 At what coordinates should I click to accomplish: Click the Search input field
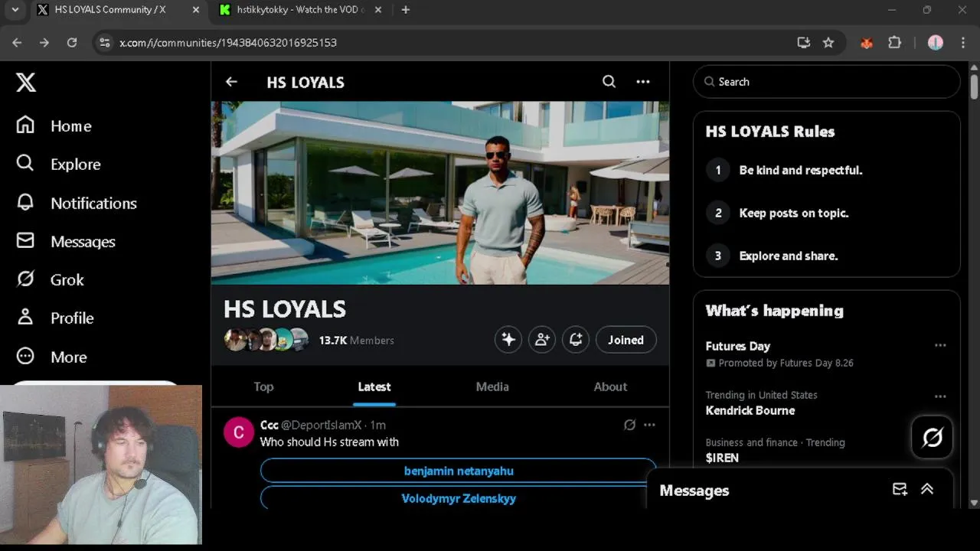827,82
